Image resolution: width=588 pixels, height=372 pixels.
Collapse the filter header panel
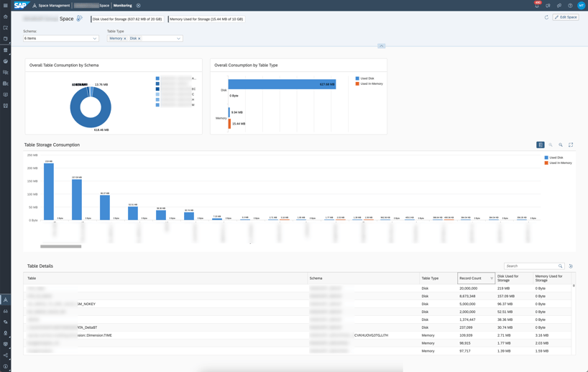coord(382,46)
